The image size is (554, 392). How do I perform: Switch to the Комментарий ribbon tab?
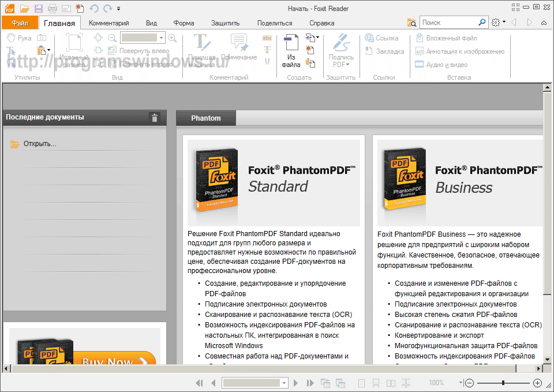tap(109, 23)
